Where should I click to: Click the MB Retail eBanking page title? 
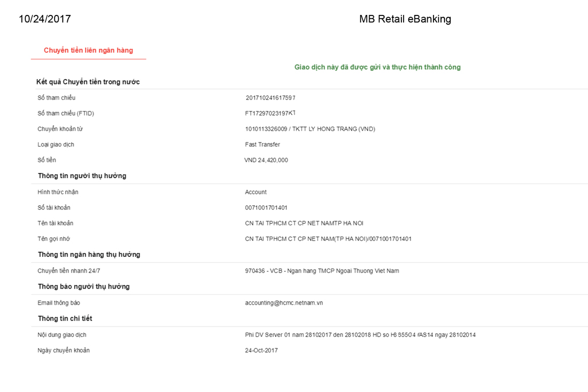(405, 19)
